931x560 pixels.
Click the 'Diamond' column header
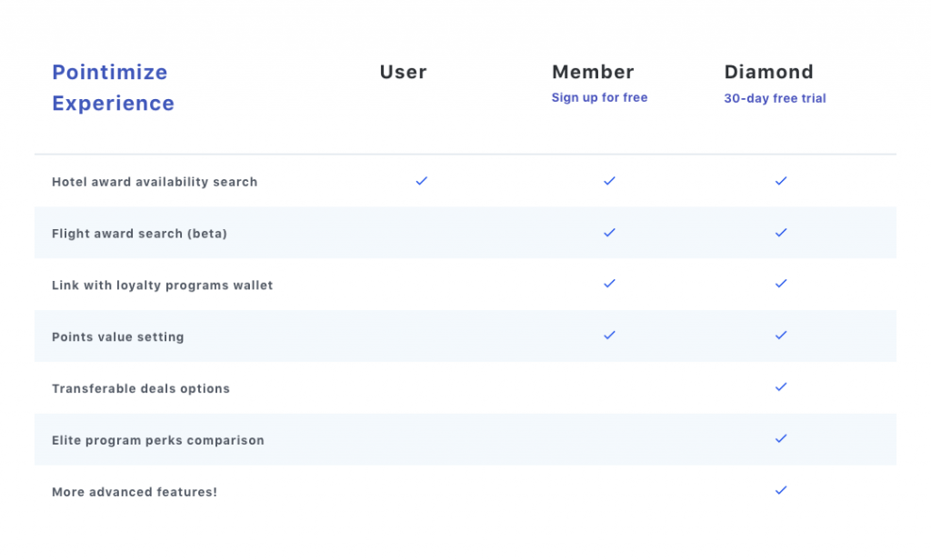click(x=769, y=72)
